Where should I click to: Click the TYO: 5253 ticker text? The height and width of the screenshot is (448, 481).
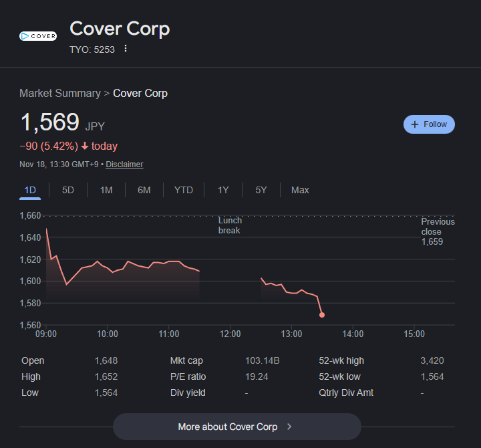coord(92,49)
